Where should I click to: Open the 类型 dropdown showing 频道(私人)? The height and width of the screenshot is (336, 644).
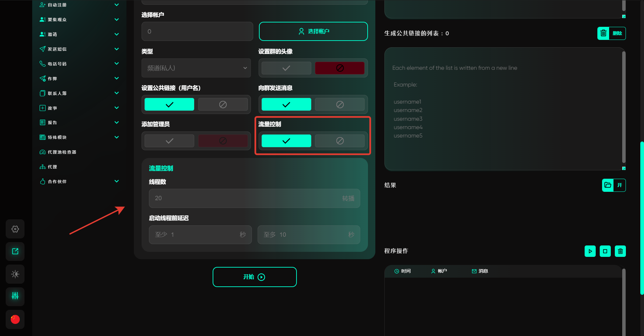(x=196, y=68)
